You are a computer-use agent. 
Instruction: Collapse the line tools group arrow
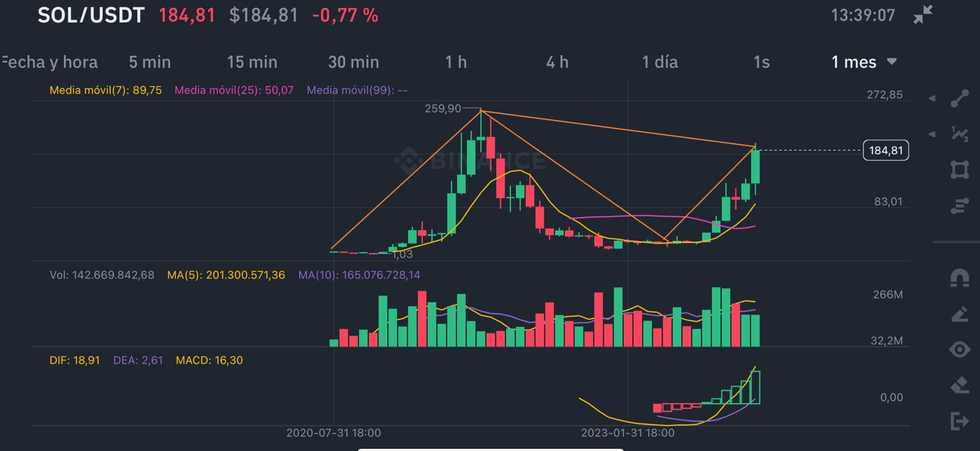[932, 99]
